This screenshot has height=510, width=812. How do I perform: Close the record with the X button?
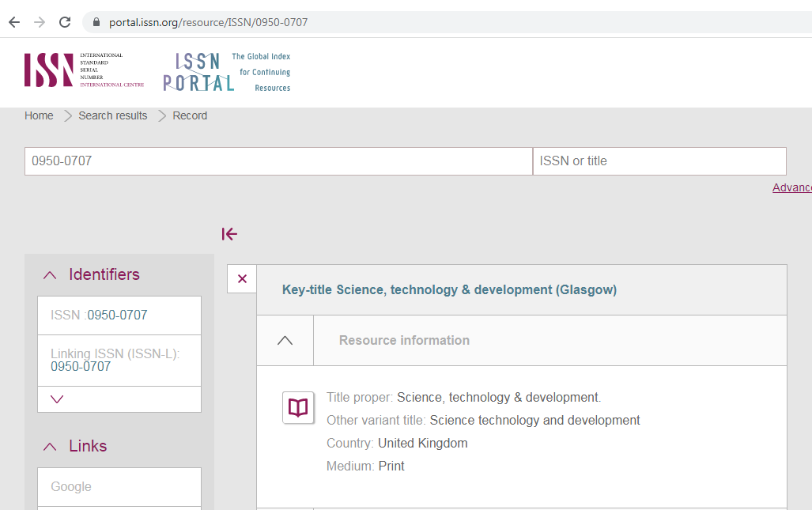pyautogui.click(x=242, y=278)
